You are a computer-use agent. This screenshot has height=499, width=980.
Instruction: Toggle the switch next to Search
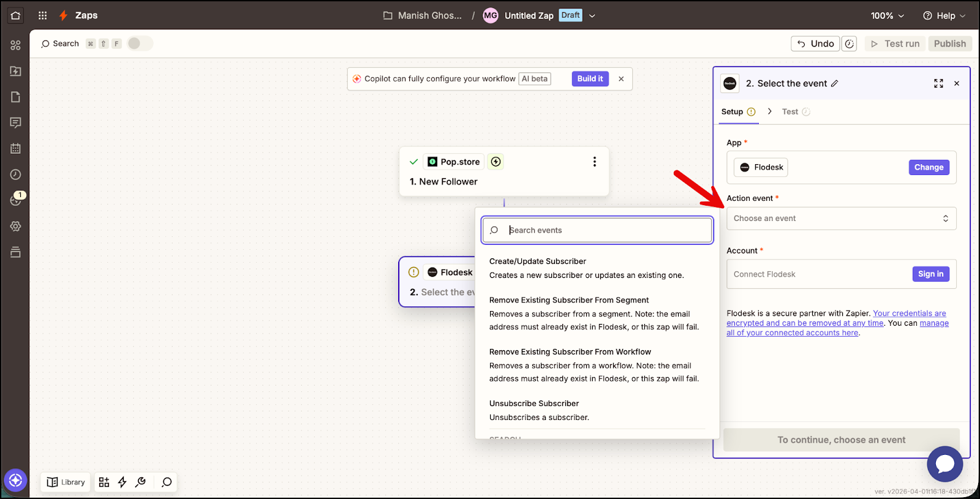point(140,43)
